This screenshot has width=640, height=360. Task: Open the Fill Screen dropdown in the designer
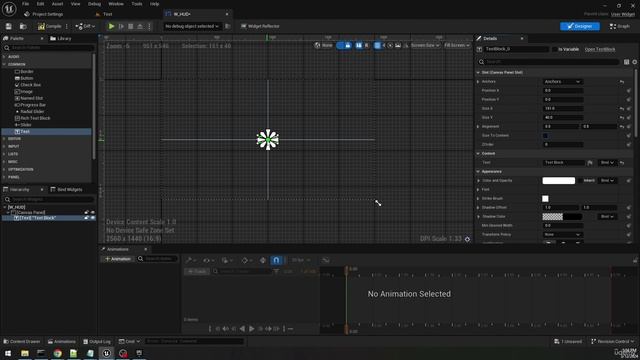click(x=456, y=45)
